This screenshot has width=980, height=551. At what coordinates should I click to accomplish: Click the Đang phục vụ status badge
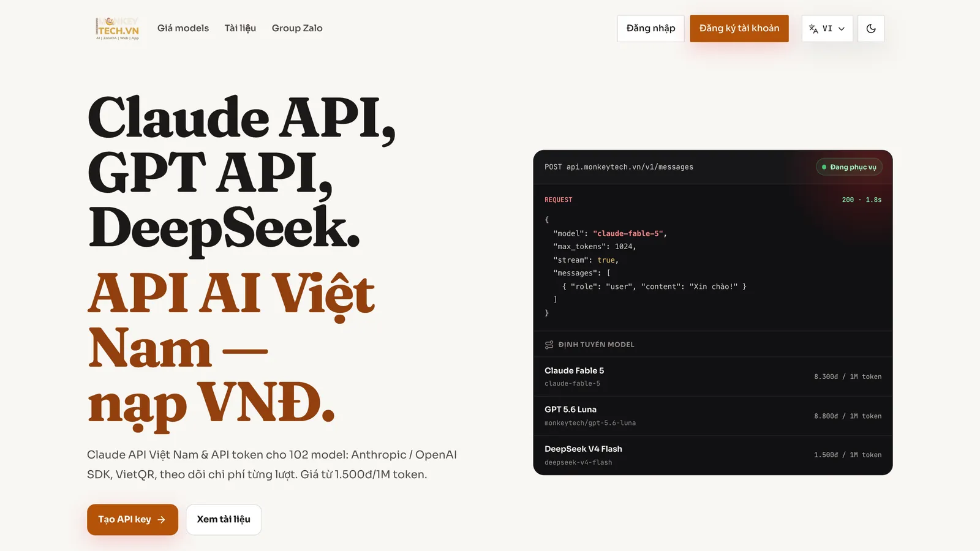(849, 167)
